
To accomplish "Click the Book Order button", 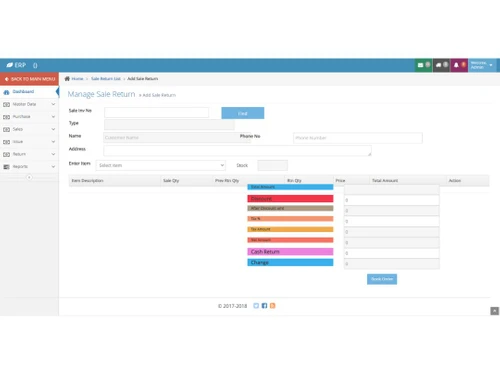I will [382, 279].
